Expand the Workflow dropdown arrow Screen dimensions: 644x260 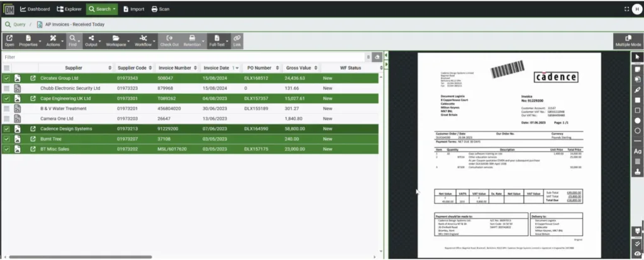point(155,41)
